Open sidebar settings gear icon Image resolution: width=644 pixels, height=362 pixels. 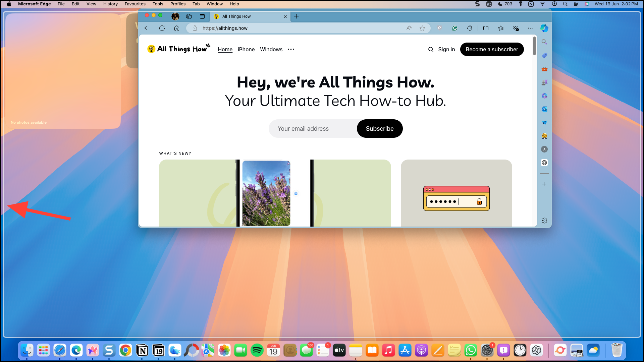click(544, 221)
